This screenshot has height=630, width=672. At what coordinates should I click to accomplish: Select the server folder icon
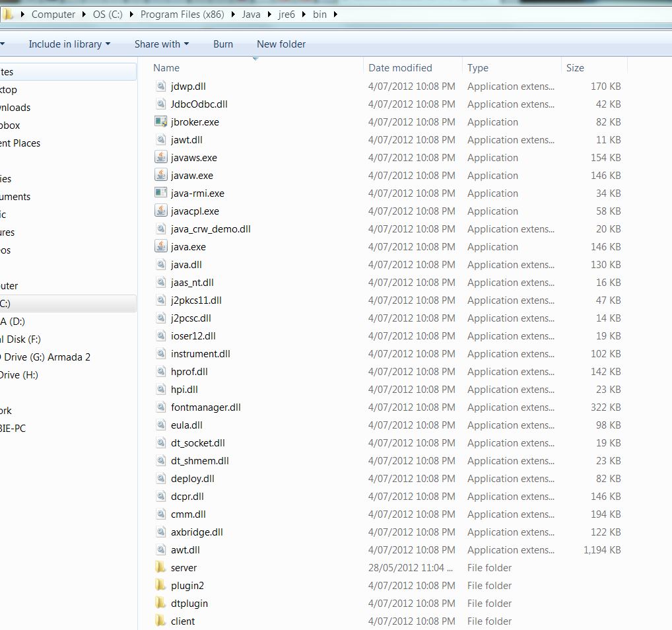[160, 567]
